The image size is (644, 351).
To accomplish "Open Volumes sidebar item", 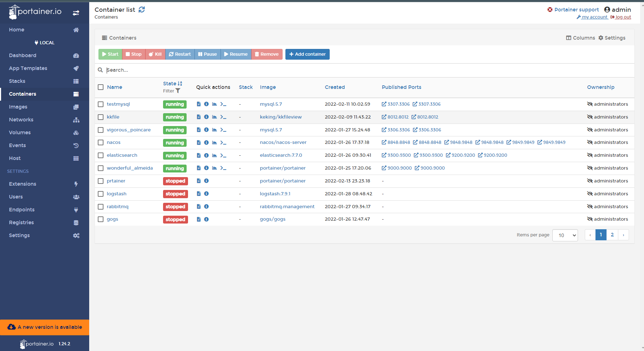I will tap(45, 132).
